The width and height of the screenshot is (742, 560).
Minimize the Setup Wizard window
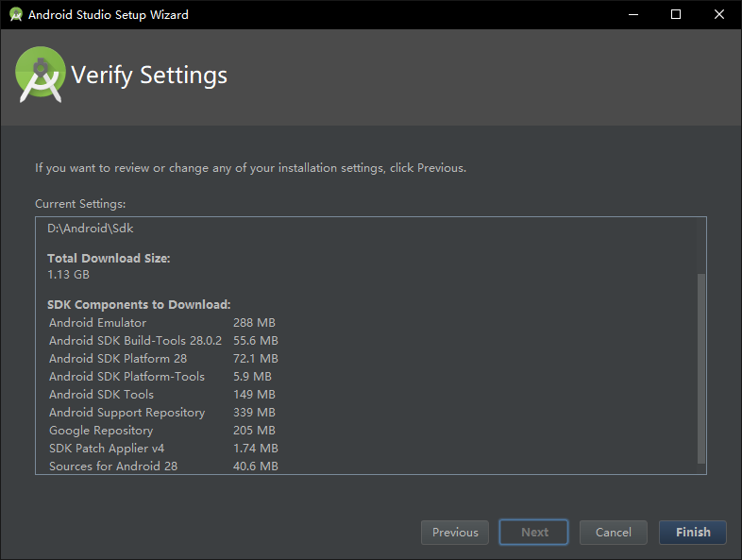coord(633,15)
